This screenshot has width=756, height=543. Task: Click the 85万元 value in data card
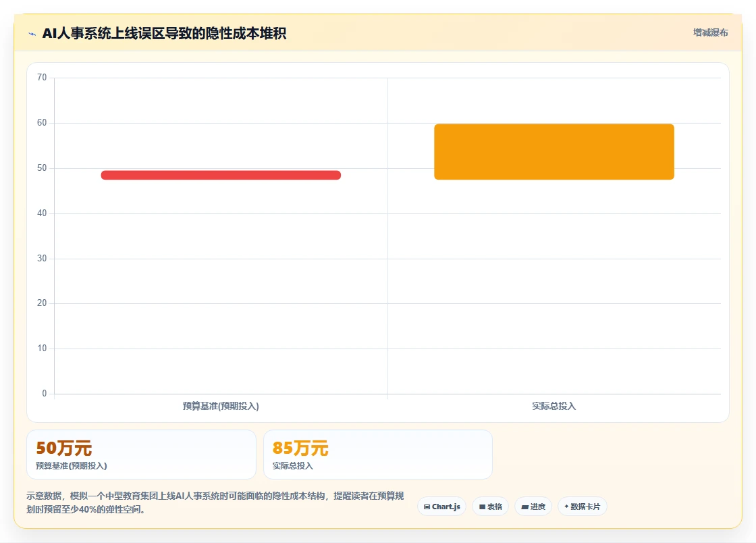coord(300,448)
